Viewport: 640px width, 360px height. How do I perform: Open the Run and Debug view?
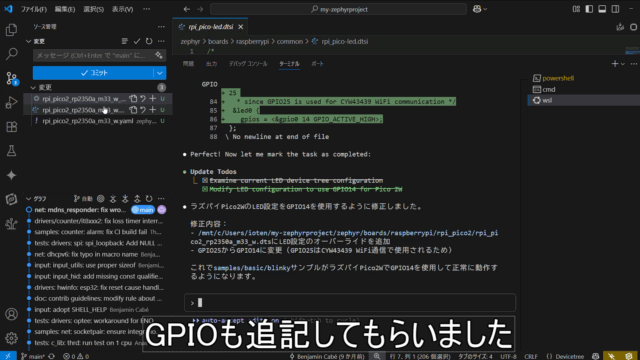[11, 102]
